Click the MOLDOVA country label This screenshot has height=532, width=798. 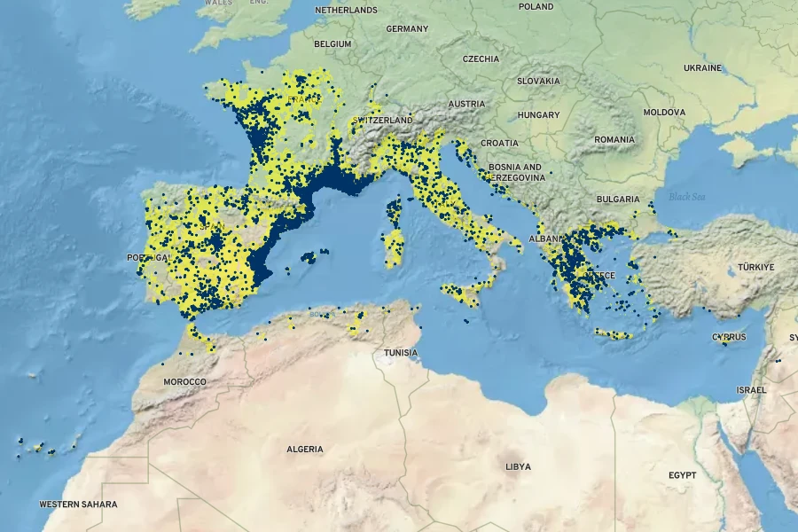[664, 113]
